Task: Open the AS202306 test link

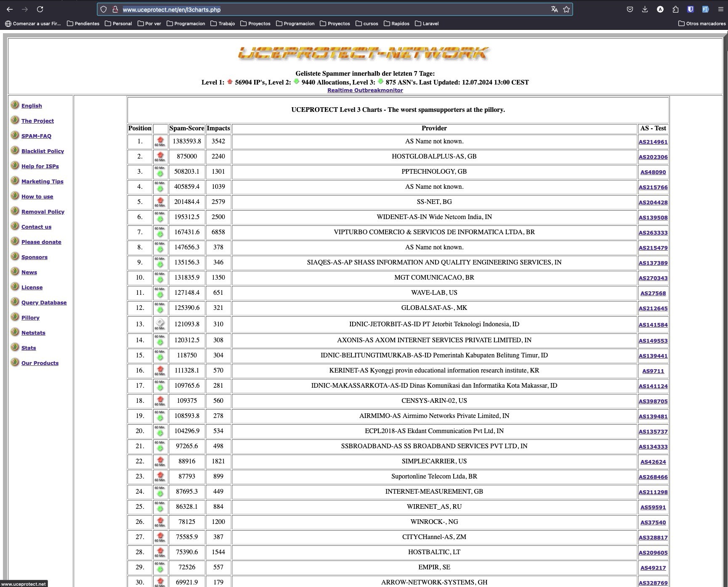Action: 653,157
